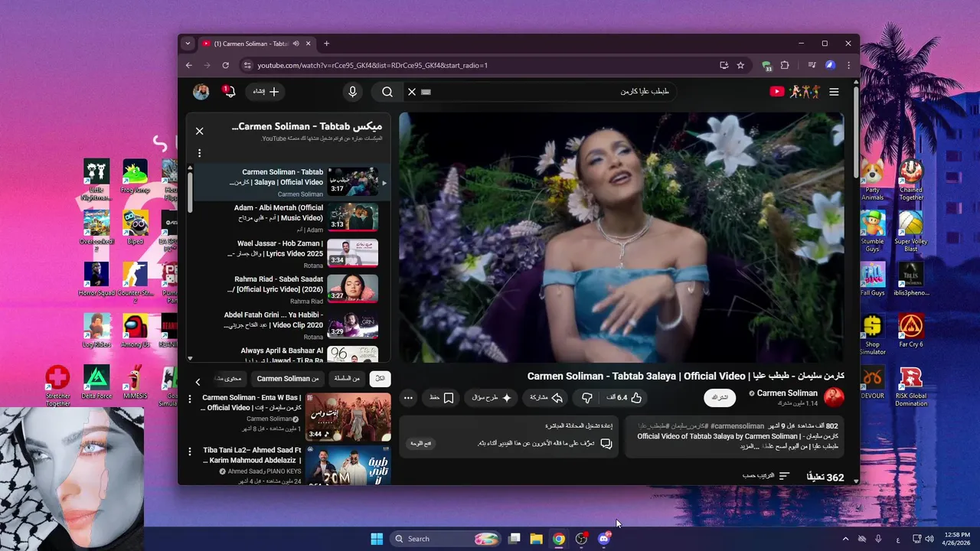
Task: Open a new Chrome tab
Action: (x=326, y=44)
